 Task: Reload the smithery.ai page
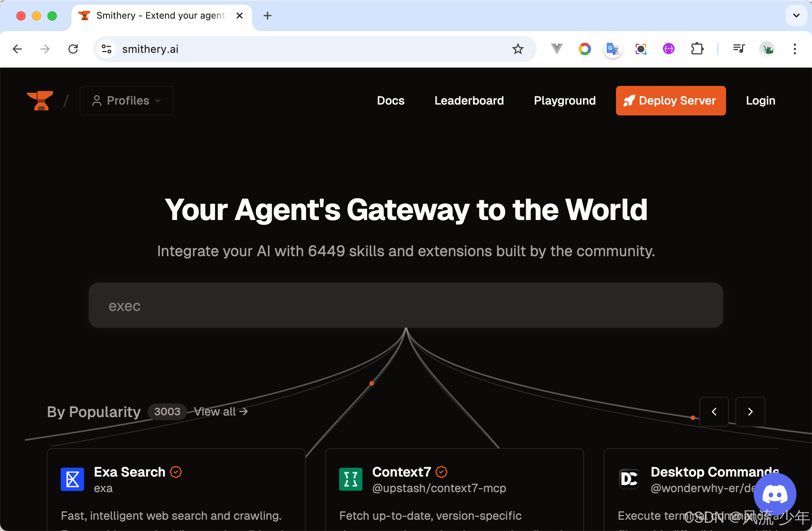[x=73, y=49]
